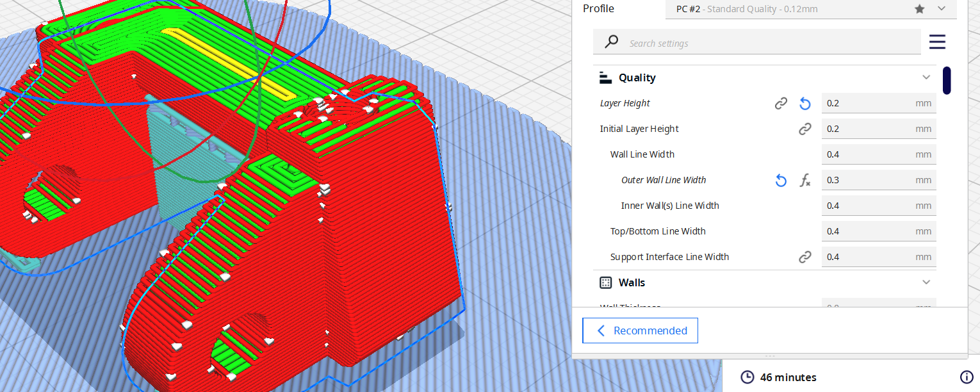Edit the Top/Bottom Line Width field
The image size is (980, 392).
tap(879, 231)
